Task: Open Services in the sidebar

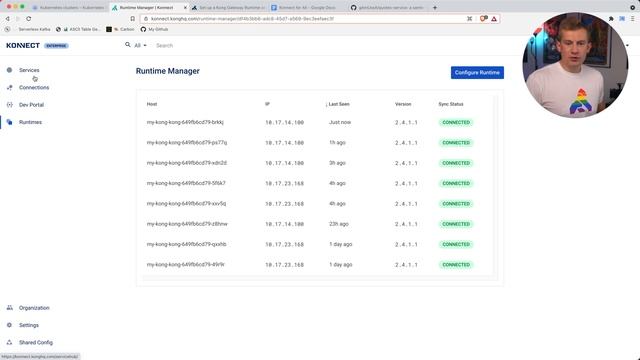Action: coord(29,70)
